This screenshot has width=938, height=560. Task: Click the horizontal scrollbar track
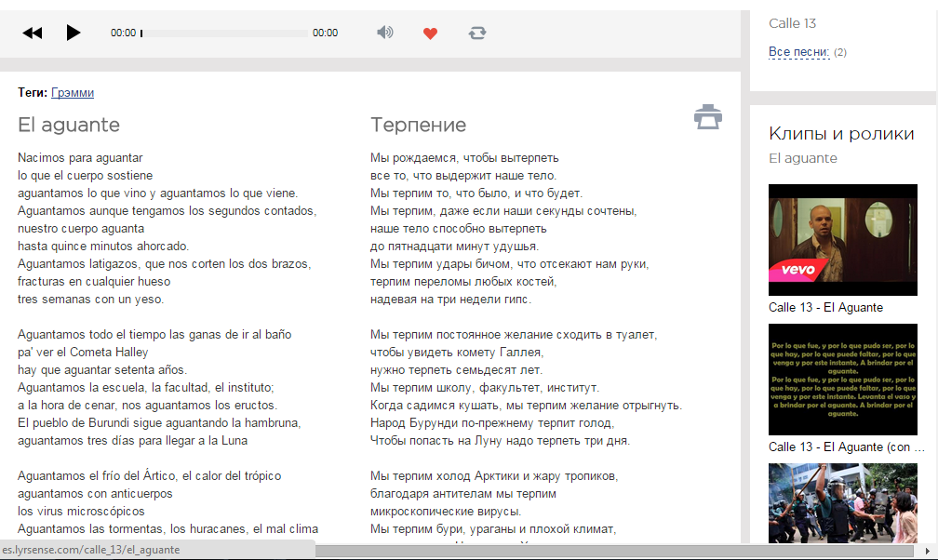[614, 551]
